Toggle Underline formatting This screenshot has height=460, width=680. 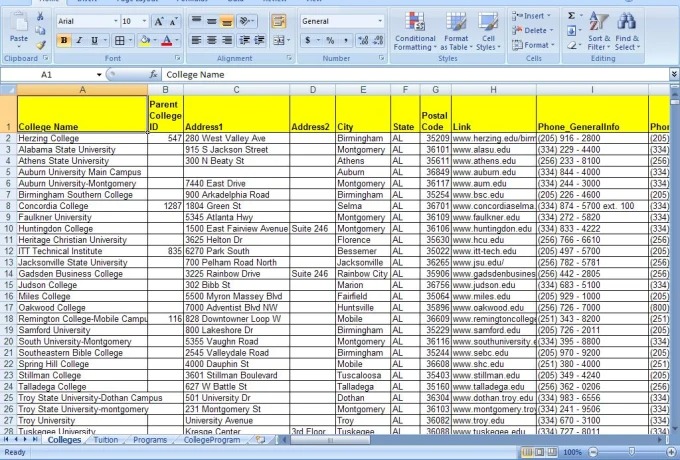93,41
